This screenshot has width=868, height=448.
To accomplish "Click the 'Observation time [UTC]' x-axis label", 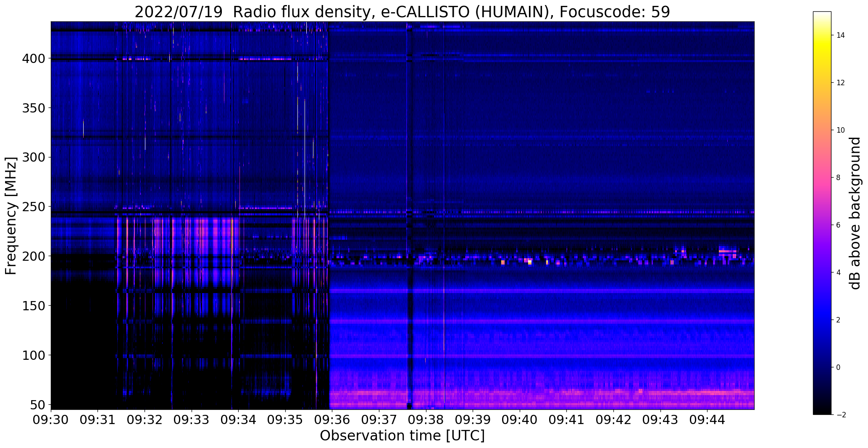I will tap(402, 436).
